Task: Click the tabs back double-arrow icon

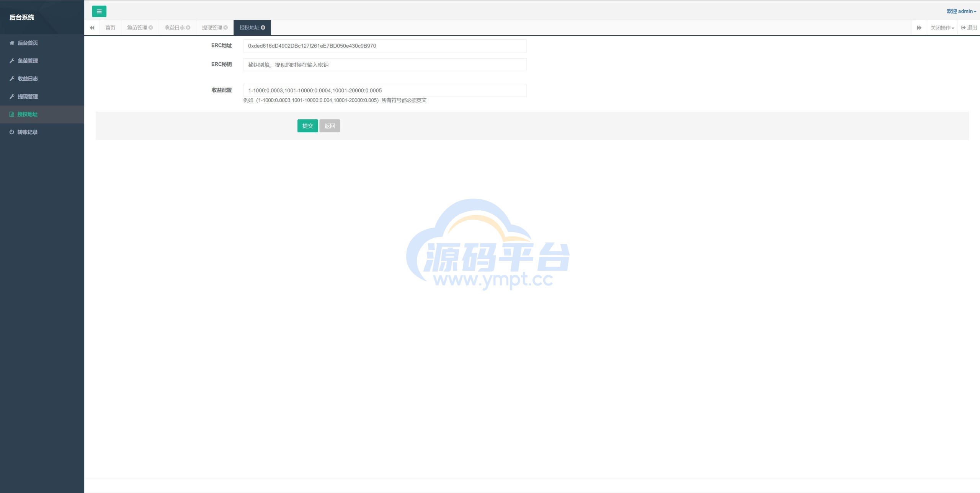Action: (92, 28)
